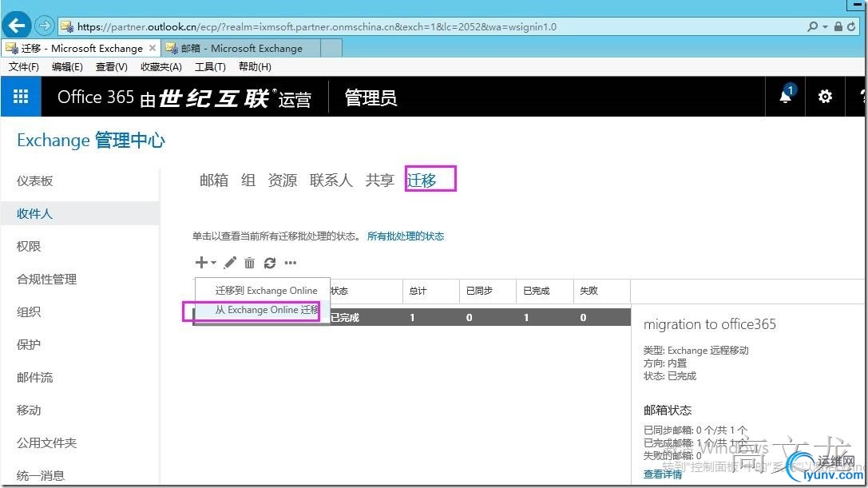Go to 组织 in left navigation
The height and width of the screenshot is (488, 868).
(x=29, y=311)
